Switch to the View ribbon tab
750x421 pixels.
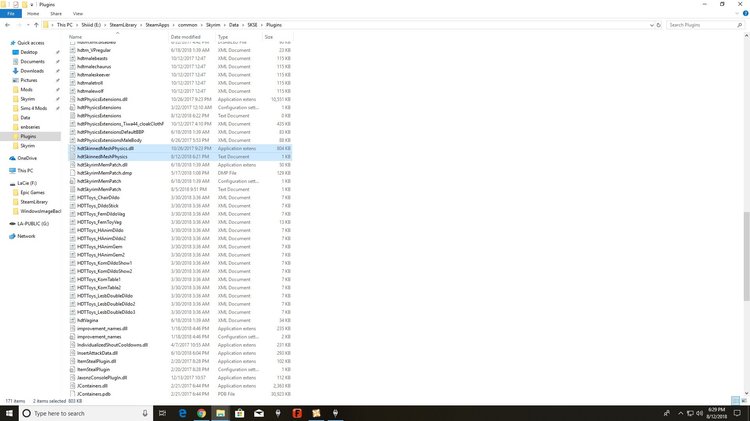pos(77,13)
